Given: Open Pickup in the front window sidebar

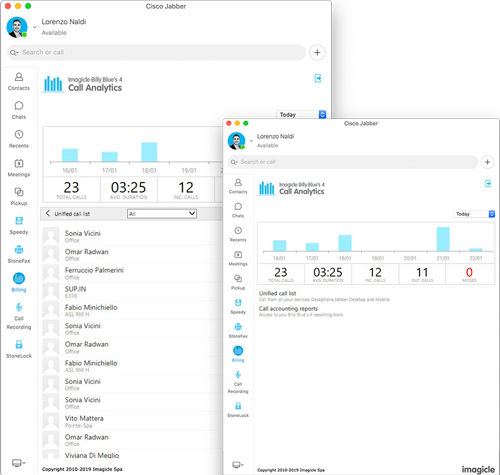Looking at the screenshot, I should [x=238, y=283].
